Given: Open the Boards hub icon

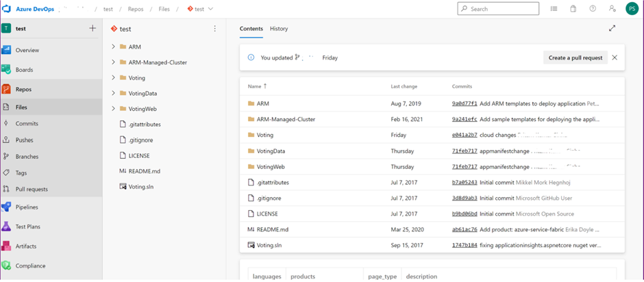Looking at the screenshot, I should click(6, 70).
